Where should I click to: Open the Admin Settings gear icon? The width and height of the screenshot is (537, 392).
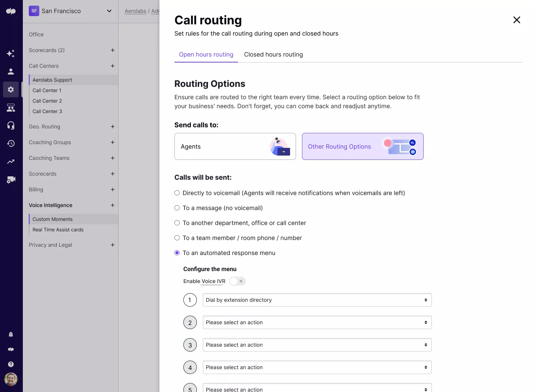[x=11, y=89]
